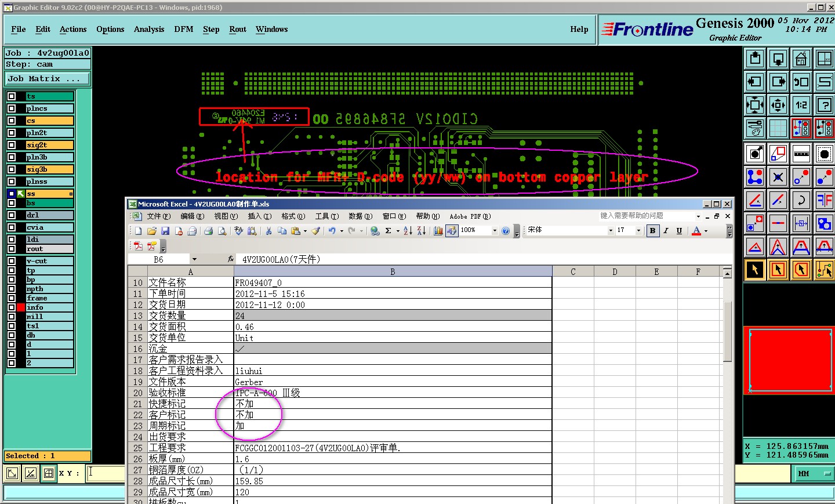
Task: Click the Undo icon in Excel toolbar
Action: [332, 231]
